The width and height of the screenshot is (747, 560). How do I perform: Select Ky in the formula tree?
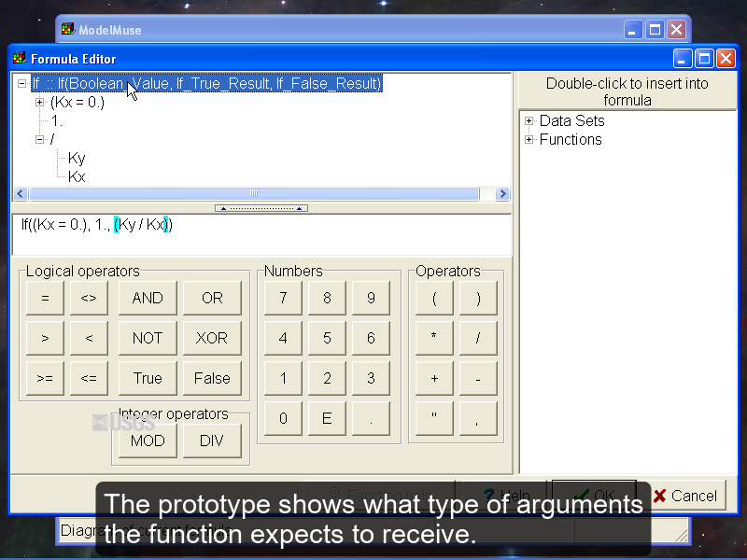[77, 159]
